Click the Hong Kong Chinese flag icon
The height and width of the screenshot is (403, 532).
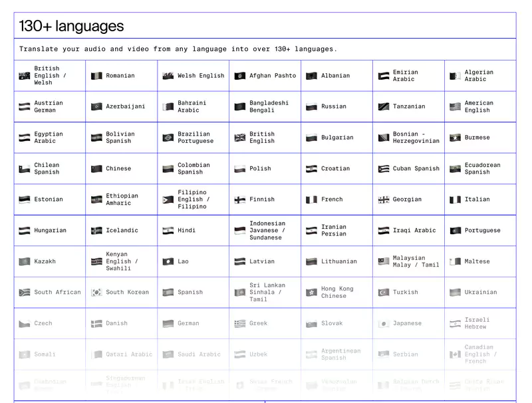(x=312, y=292)
